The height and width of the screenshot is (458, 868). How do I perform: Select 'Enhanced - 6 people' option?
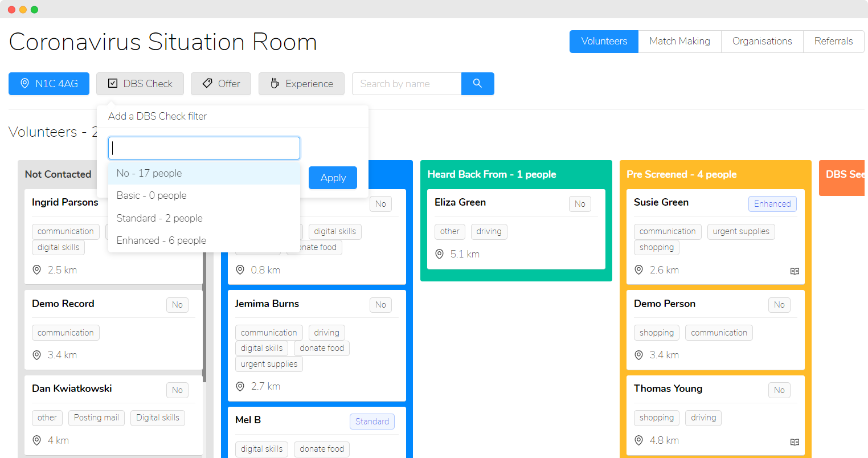204,240
